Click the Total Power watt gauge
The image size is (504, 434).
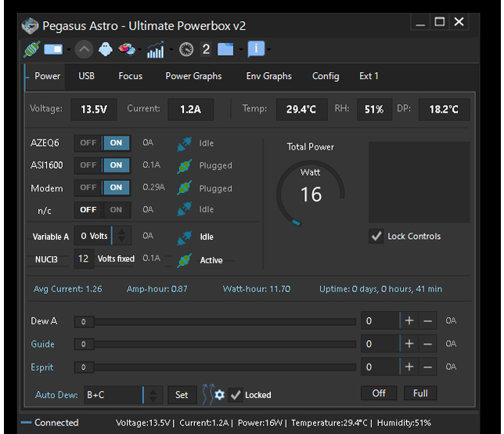pyautogui.click(x=311, y=193)
